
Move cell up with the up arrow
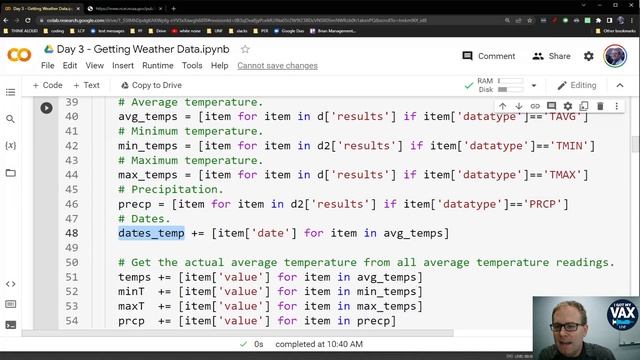click(502, 106)
